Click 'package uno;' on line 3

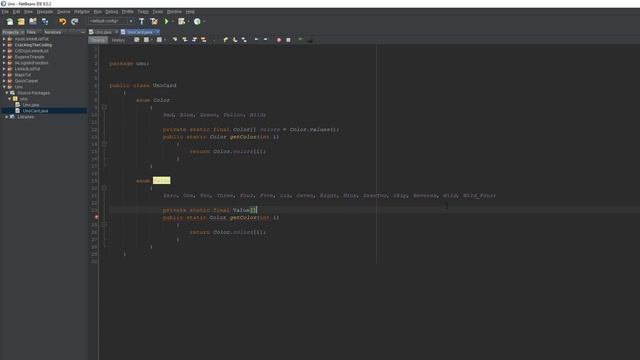pyautogui.click(x=129, y=64)
